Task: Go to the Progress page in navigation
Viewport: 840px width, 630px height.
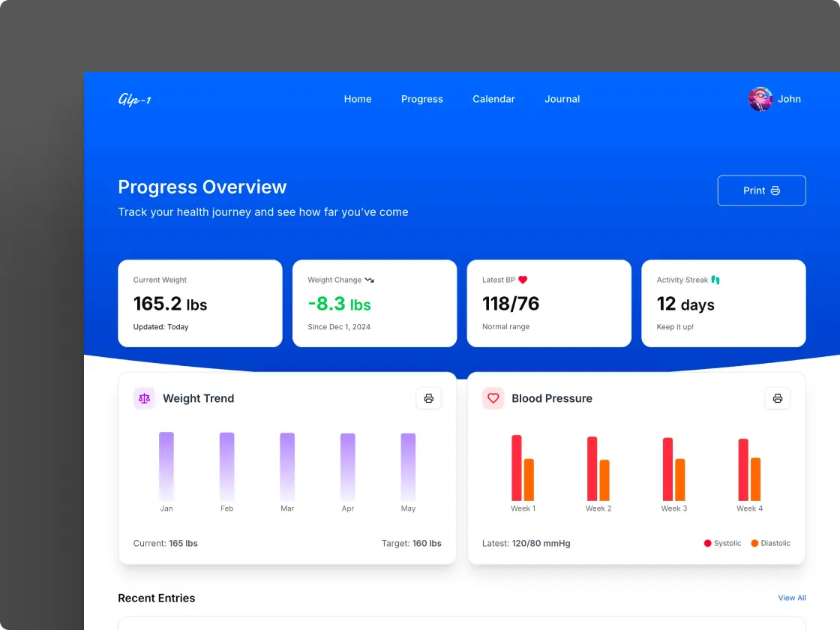Action: (x=422, y=99)
